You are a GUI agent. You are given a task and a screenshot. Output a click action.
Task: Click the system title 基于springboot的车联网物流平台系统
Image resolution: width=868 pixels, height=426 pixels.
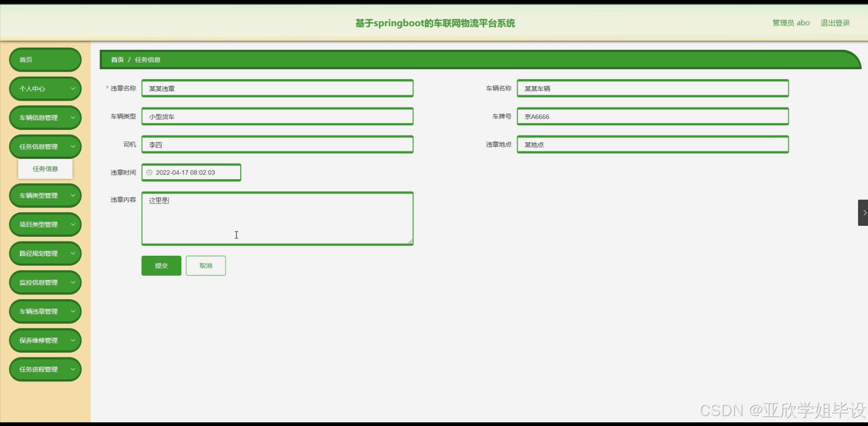pyautogui.click(x=435, y=23)
